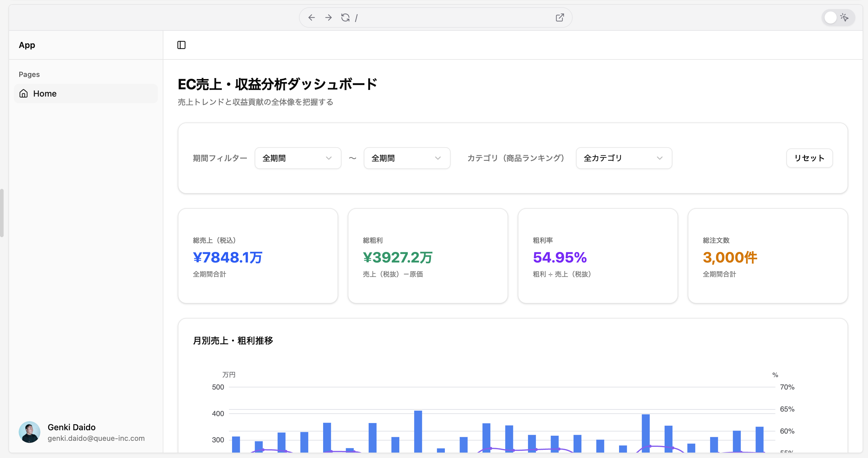Click the App title in sidebar
This screenshot has height=458, width=868.
click(x=27, y=45)
